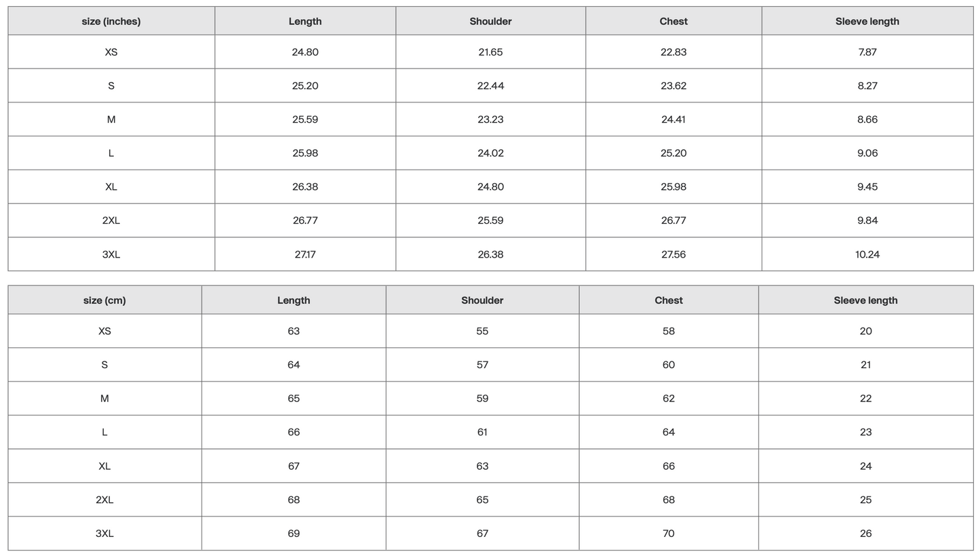Click the Chest header in the cm table
Image resolution: width=980 pixels, height=558 pixels.
click(669, 300)
